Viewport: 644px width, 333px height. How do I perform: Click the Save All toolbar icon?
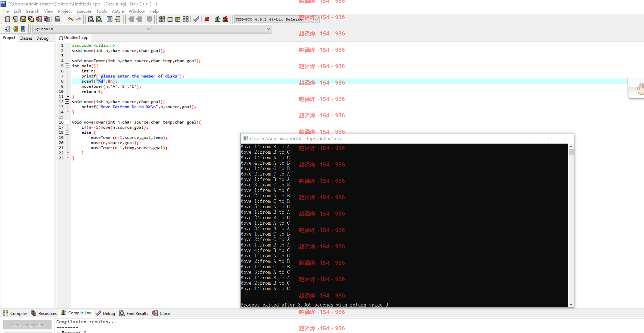pyautogui.click(x=31, y=19)
